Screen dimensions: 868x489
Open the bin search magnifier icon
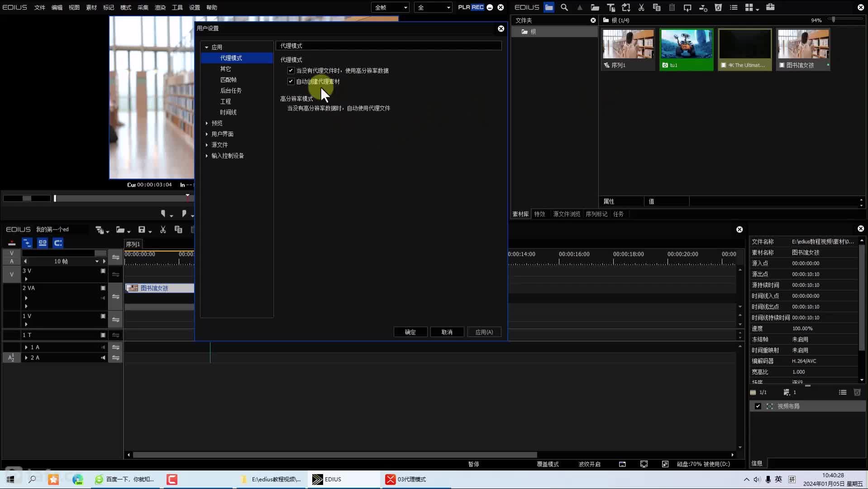coord(564,7)
